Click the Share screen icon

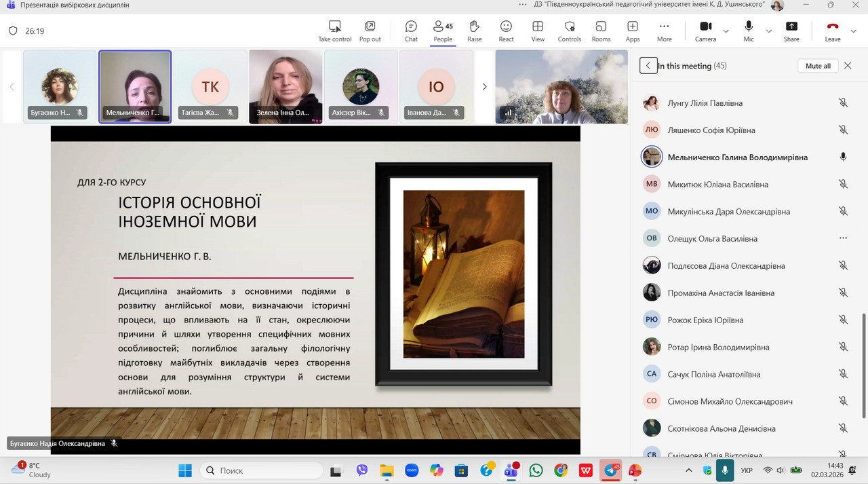(791, 31)
